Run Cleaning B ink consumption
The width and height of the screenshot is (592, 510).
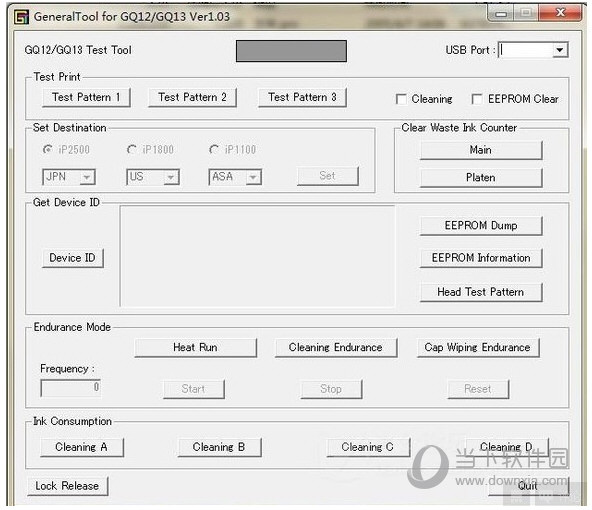pos(219,447)
